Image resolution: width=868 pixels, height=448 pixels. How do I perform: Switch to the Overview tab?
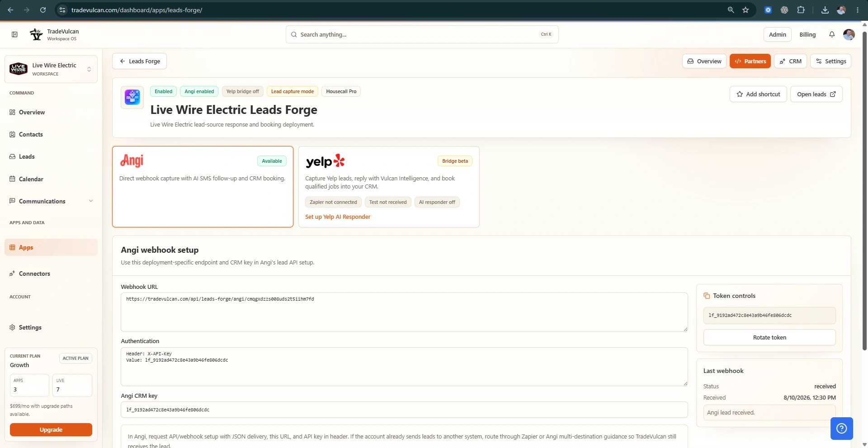click(x=704, y=61)
